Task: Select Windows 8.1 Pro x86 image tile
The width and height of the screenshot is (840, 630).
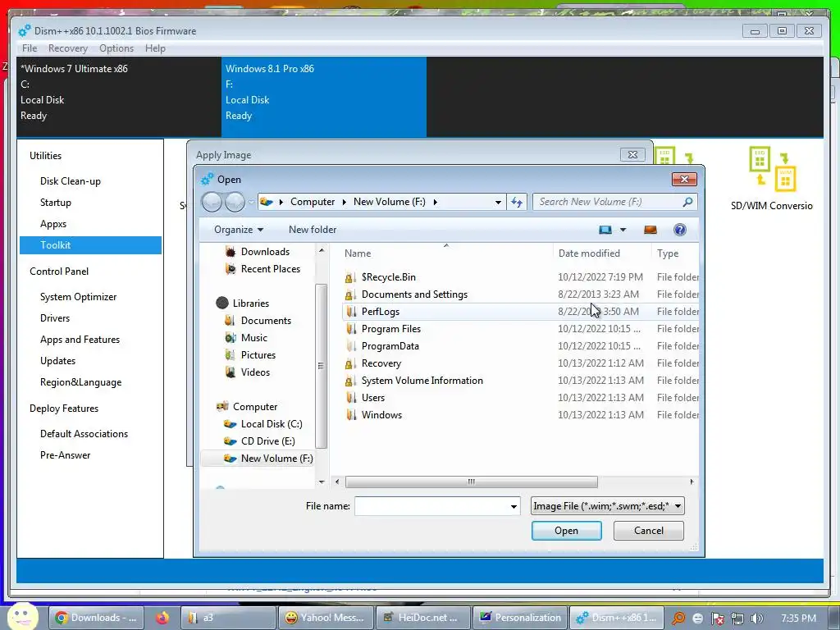Action: [324, 97]
